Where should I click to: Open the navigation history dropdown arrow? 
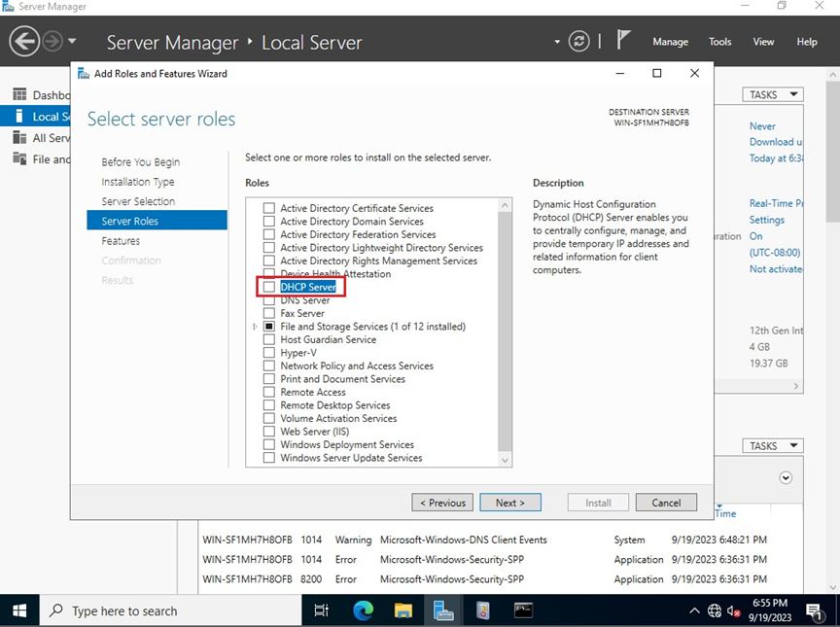[x=72, y=41]
